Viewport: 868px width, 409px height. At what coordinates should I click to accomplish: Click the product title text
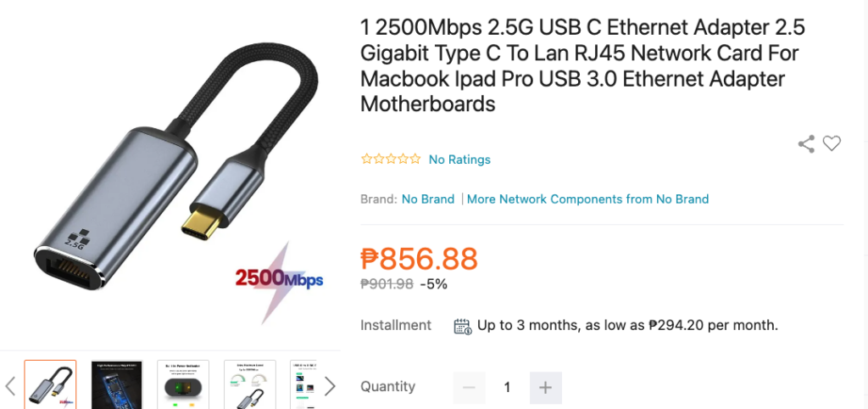[x=583, y=66]
